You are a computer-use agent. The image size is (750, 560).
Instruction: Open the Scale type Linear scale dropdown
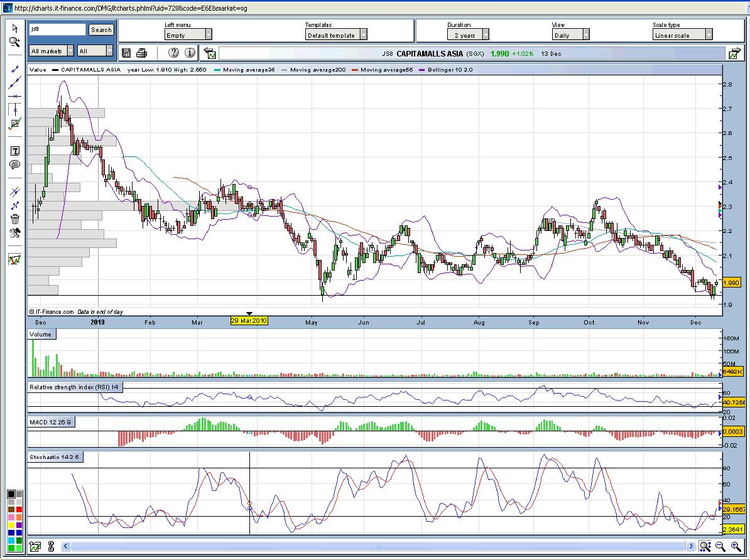(x=683, y=35)
